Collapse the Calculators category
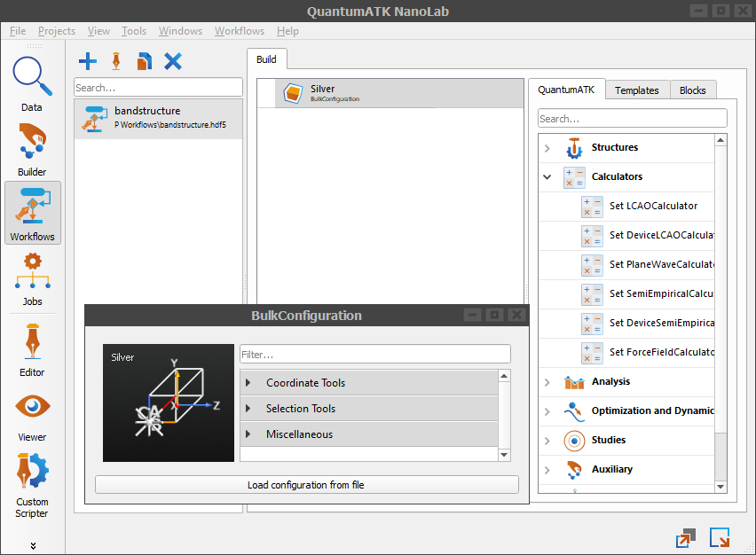756x555 pixels. click(x=547, y=176)
